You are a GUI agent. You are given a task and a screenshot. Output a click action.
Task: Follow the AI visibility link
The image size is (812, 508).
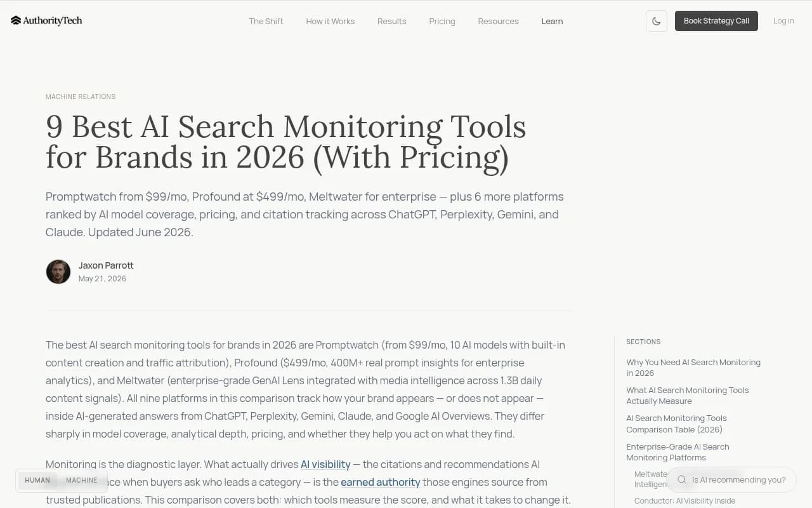point(325,464)
